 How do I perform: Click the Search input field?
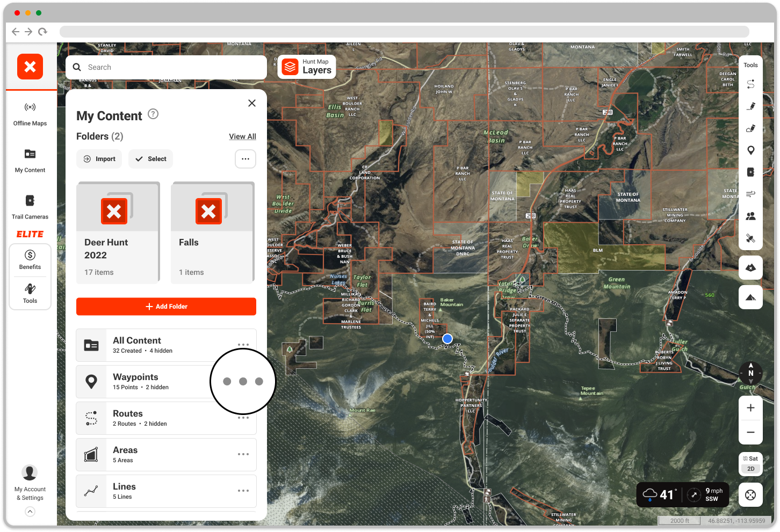166,67
